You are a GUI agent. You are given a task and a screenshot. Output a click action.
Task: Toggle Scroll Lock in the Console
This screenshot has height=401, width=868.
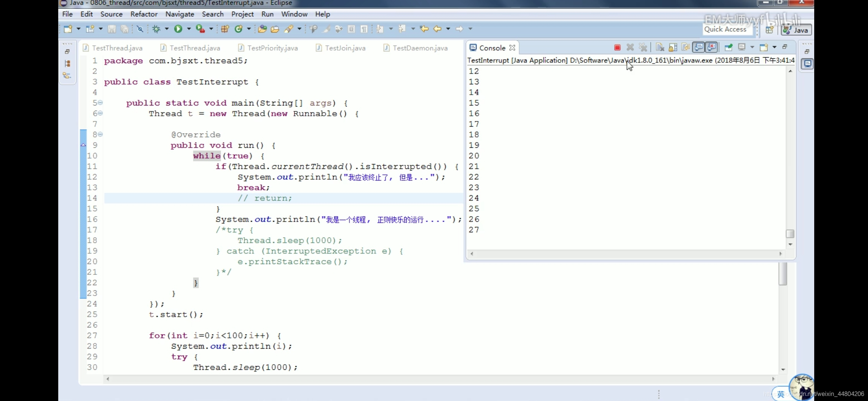coord(673,48)
